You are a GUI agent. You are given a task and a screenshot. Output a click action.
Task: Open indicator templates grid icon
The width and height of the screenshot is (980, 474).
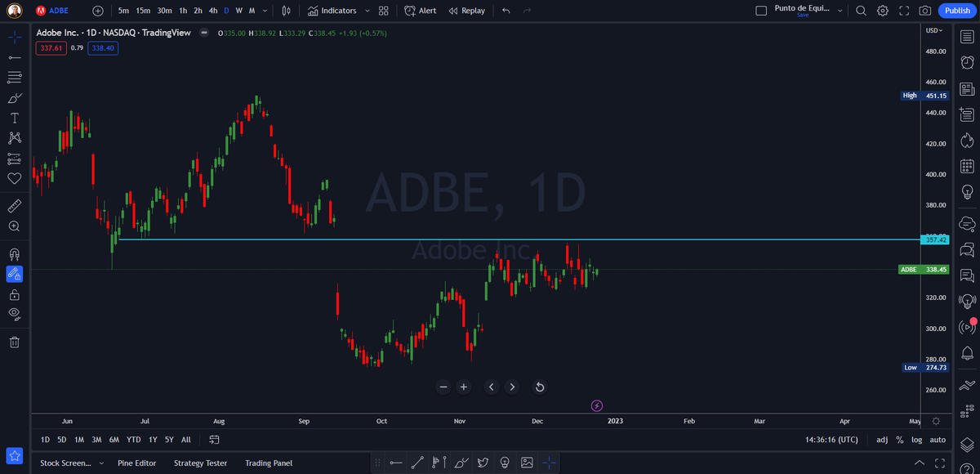click(x=383, y=11)
